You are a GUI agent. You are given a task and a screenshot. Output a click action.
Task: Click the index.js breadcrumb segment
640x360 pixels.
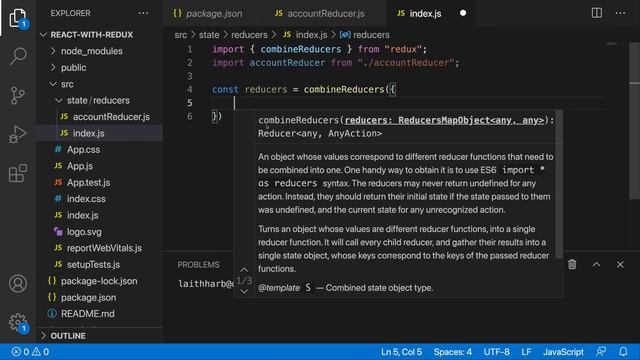(305, 35)
